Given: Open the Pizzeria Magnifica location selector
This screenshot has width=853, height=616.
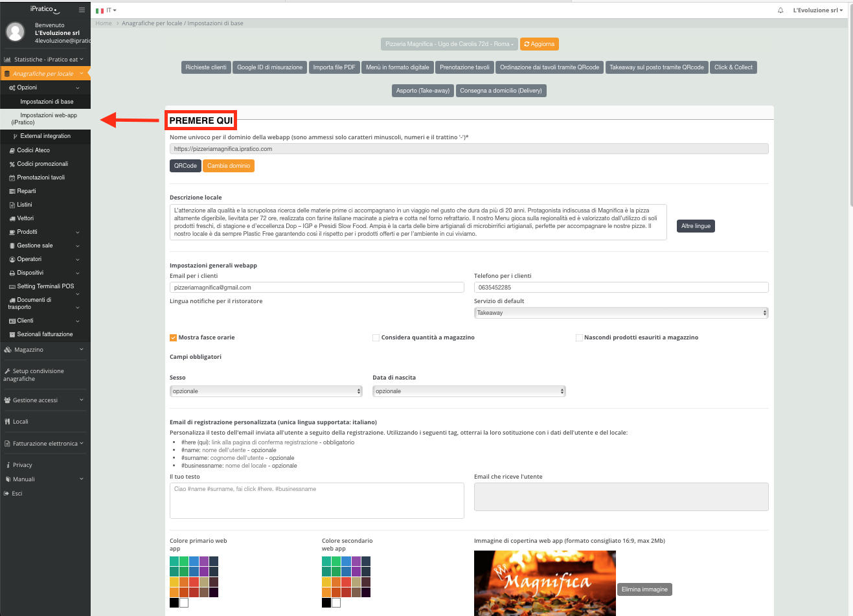Looking at the screenshot, I should [x=449, y=44].
